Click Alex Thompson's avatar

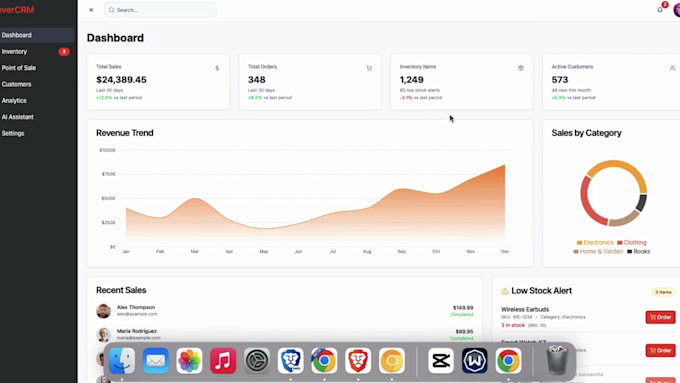tap(103, 311)
